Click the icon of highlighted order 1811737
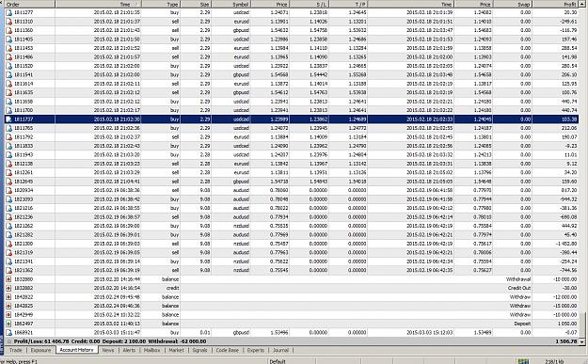The width and height of the screenshot is (588, 364). (9, 119)
